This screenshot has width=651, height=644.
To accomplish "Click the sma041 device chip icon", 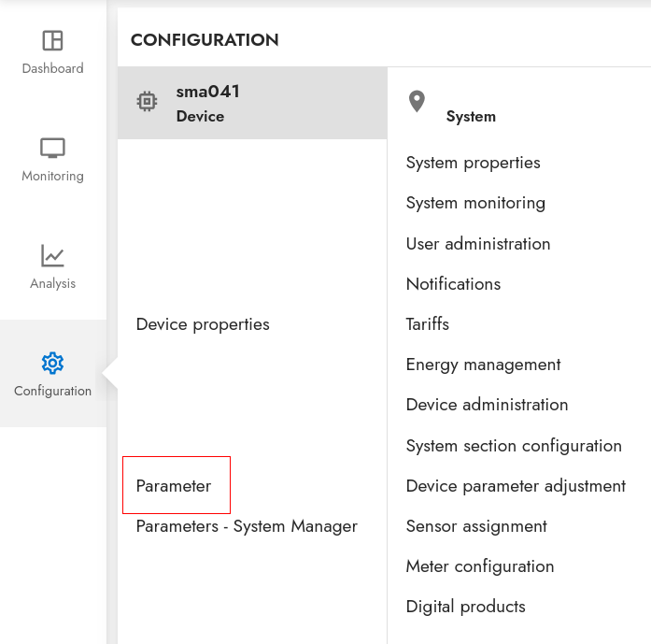I will point(147,101).
